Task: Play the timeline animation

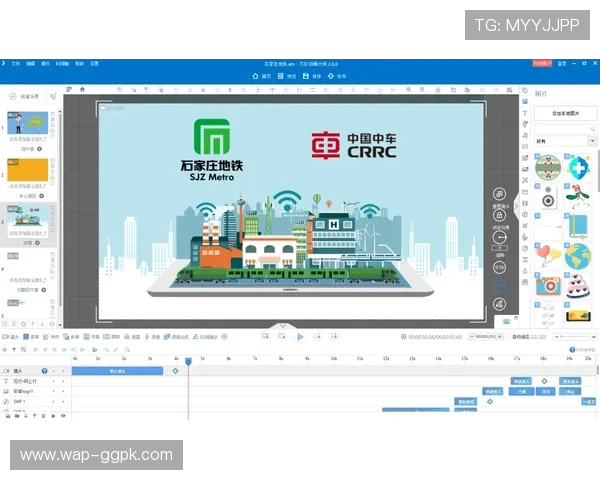Action: (x=299, y=337)
